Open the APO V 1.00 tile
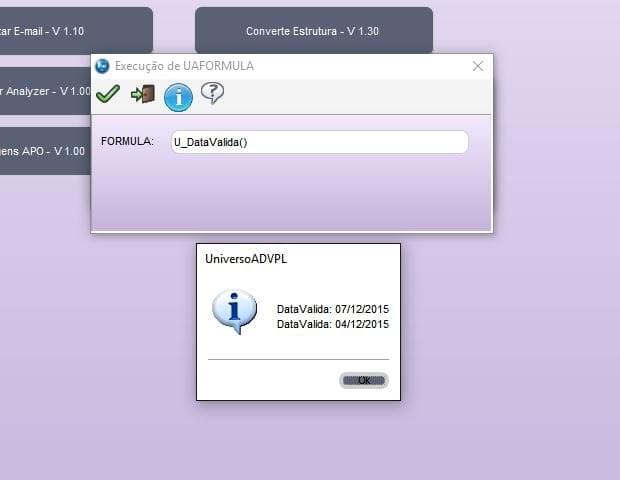 point(45,151)
